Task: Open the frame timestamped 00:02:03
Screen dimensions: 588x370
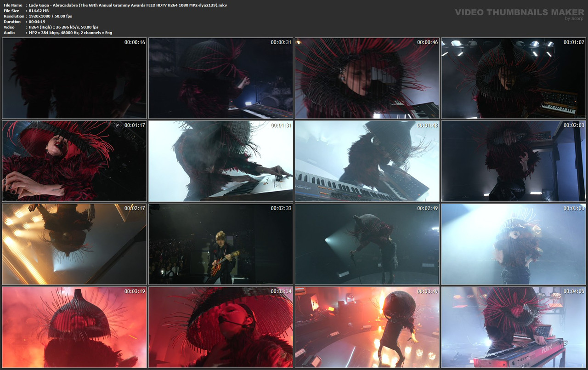Action: (x=514, y=161)
